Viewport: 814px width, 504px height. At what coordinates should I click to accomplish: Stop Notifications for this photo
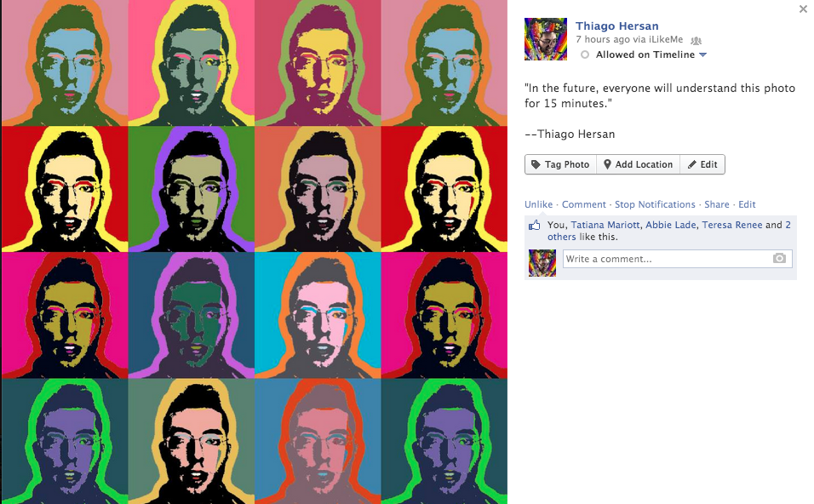coord(655,204)
